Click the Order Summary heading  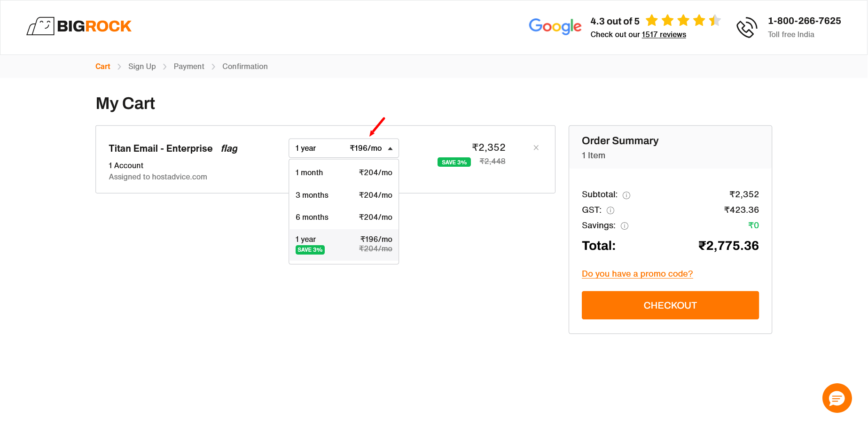pos(620,141)
